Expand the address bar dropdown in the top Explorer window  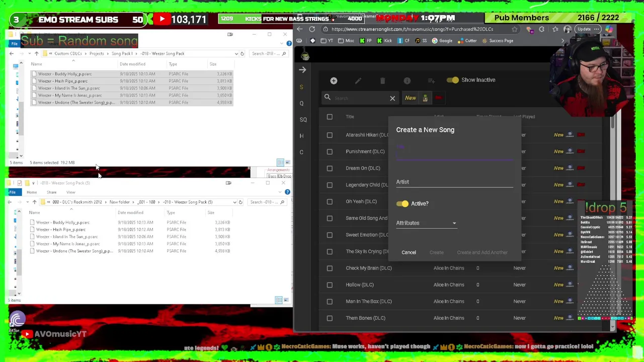[236, 53]
